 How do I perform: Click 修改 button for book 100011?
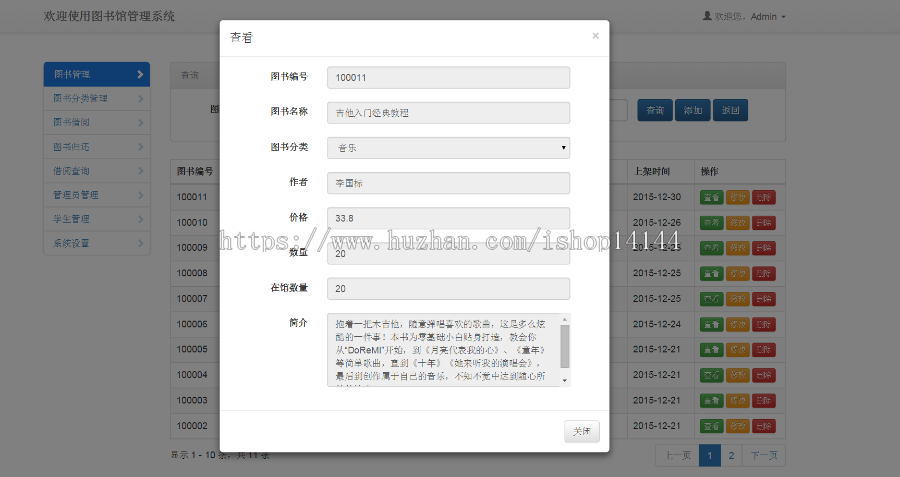(738, 197)
